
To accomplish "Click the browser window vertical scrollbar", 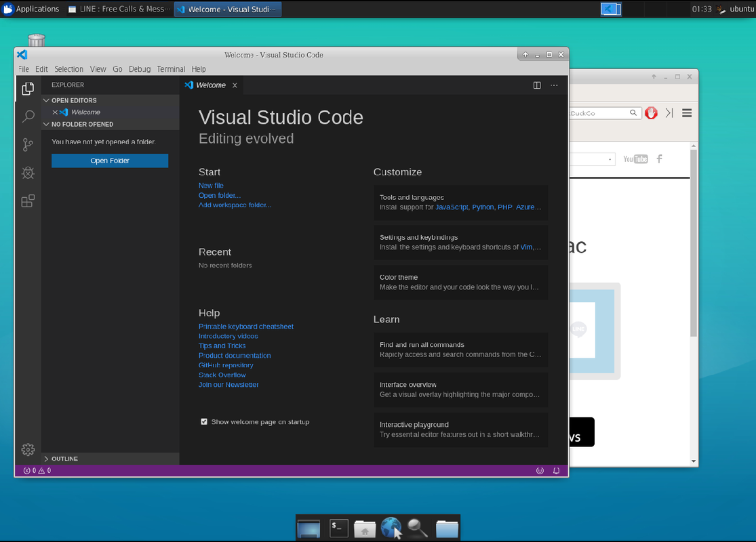I will pyautogui.click(x=694, y=243).
